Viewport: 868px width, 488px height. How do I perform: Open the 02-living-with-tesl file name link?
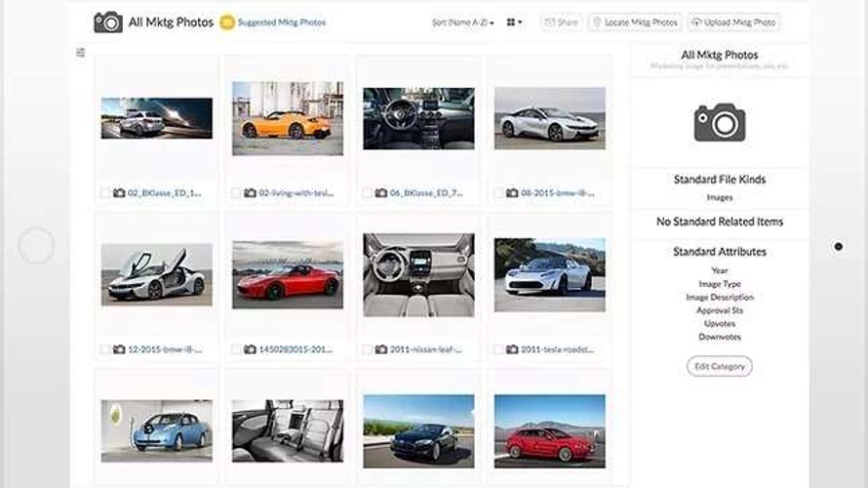click(x=296, y=193)
